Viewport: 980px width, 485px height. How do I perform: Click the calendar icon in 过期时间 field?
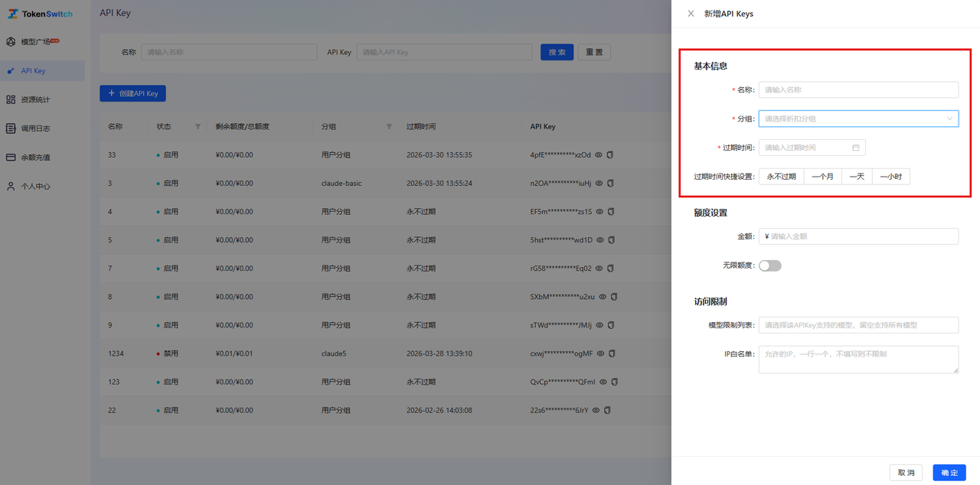pos(856,148)
